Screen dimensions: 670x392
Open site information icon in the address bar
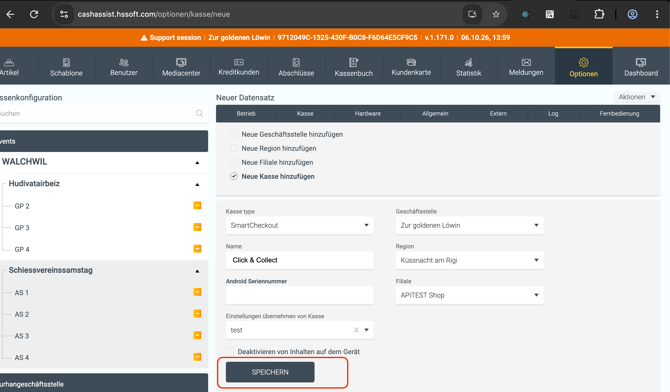[x=64, y=14]
